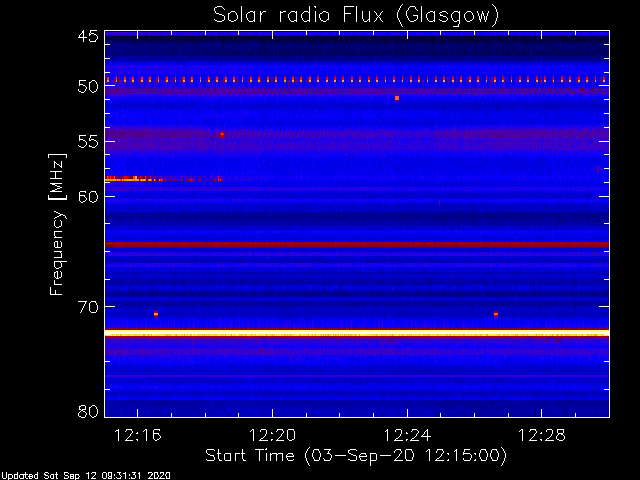
Task: Click the 45 frequency tick label
Action: tap(88, 36)
